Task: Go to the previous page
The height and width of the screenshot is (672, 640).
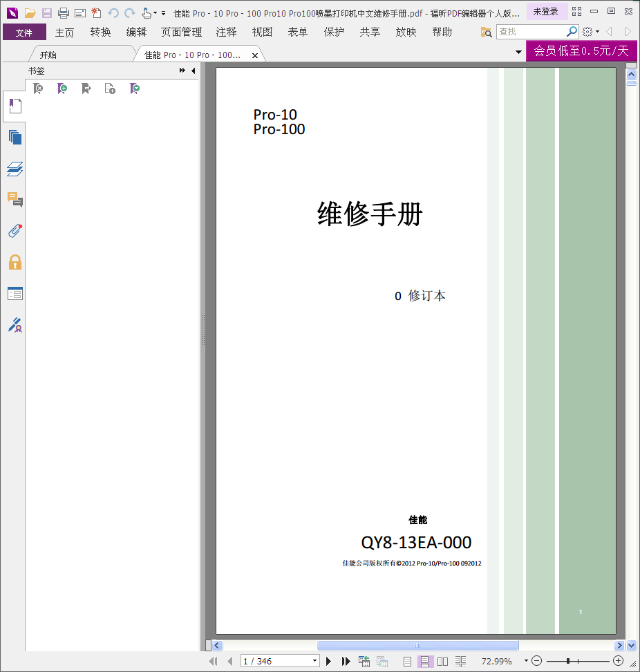Action: tap(230, 662)
